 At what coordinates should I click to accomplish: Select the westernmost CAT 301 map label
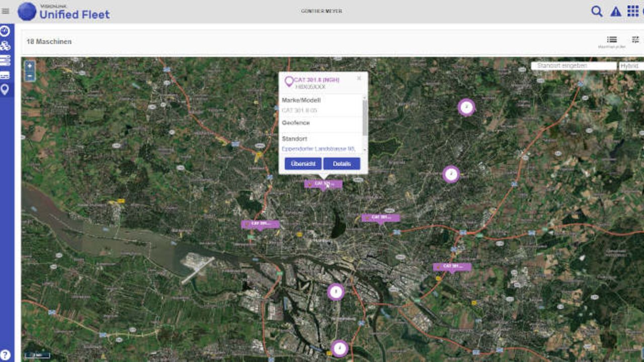(x=260, y=224)
